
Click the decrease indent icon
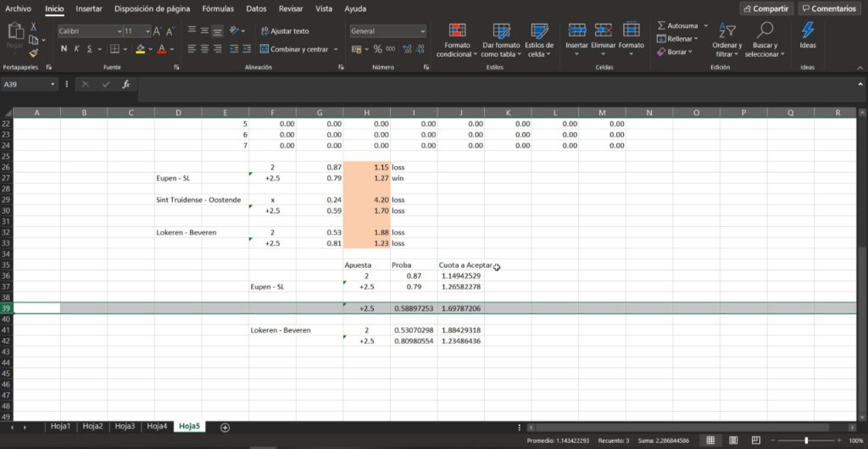pos(234,49)
